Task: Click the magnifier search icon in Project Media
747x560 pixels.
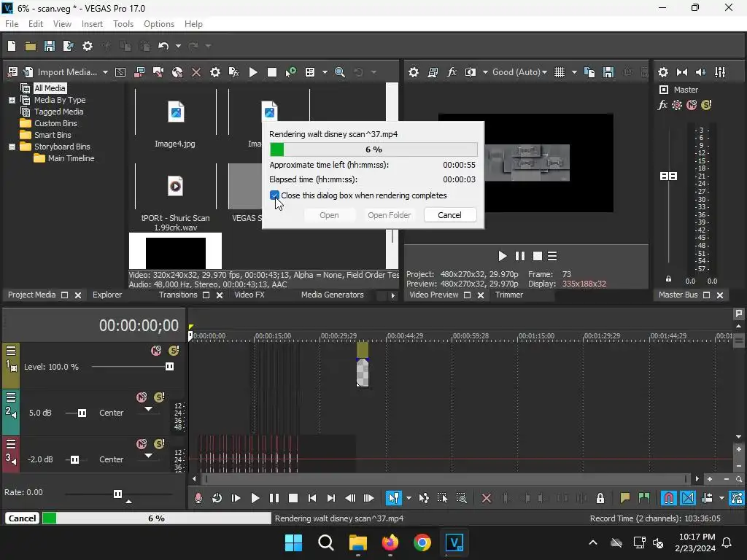Action: 340,72
